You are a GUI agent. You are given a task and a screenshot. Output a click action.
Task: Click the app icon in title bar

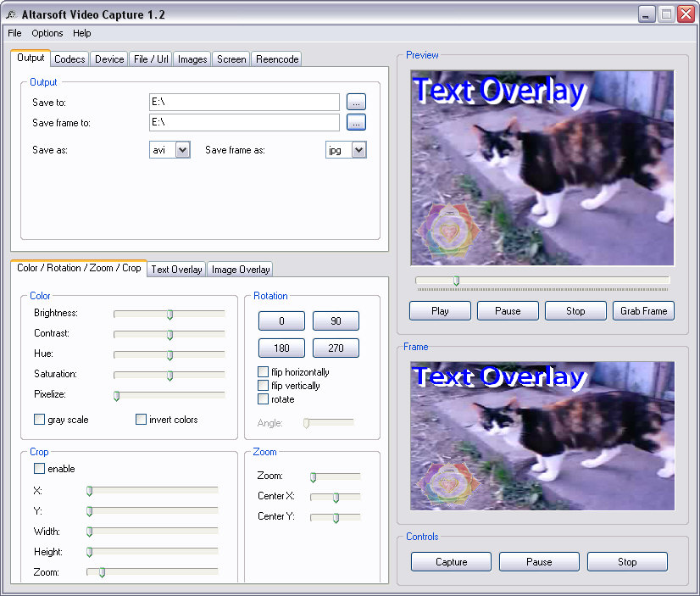point(11,14)
